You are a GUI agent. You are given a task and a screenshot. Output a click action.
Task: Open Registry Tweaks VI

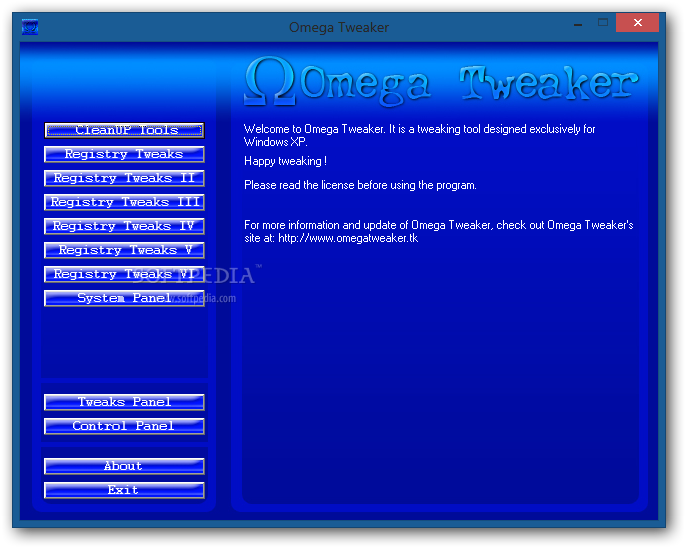tap(124, 274)
